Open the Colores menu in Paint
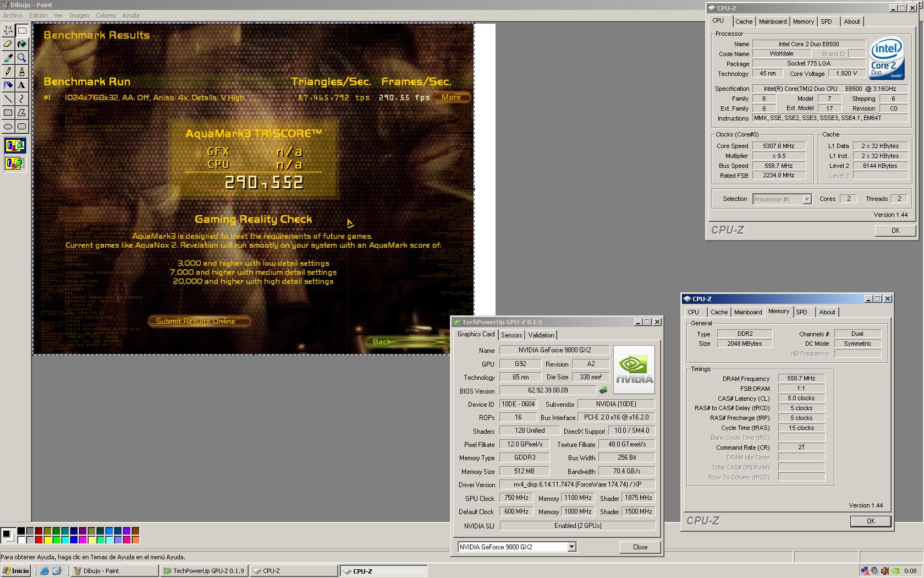 click(106, 15)
